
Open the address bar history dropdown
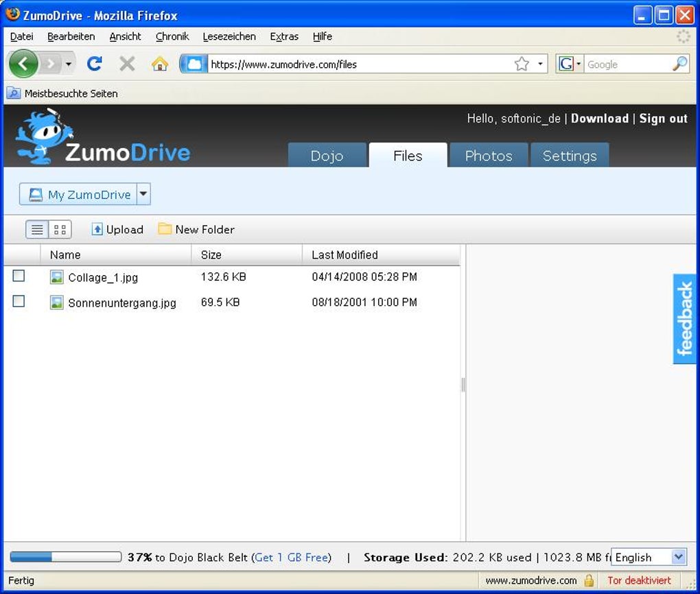[540, 64]
